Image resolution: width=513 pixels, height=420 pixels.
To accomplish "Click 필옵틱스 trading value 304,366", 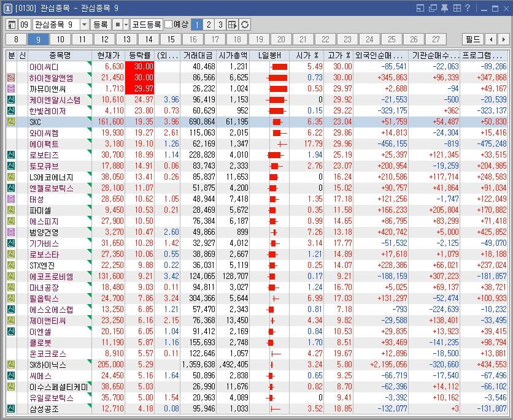I will click(x=202, y=299).
